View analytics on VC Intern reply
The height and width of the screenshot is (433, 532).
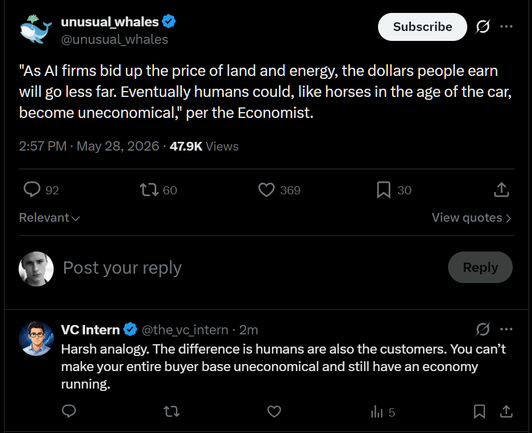click(383, 412)
